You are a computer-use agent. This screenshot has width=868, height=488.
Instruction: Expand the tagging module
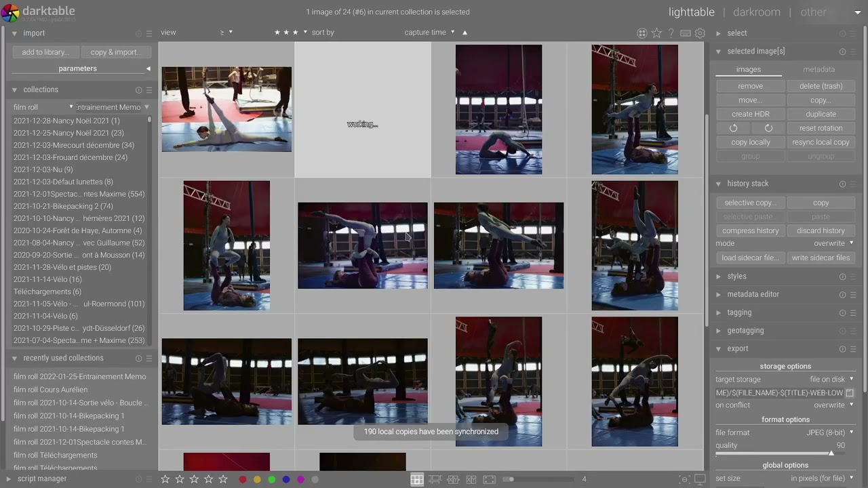[x=739, y=312]
